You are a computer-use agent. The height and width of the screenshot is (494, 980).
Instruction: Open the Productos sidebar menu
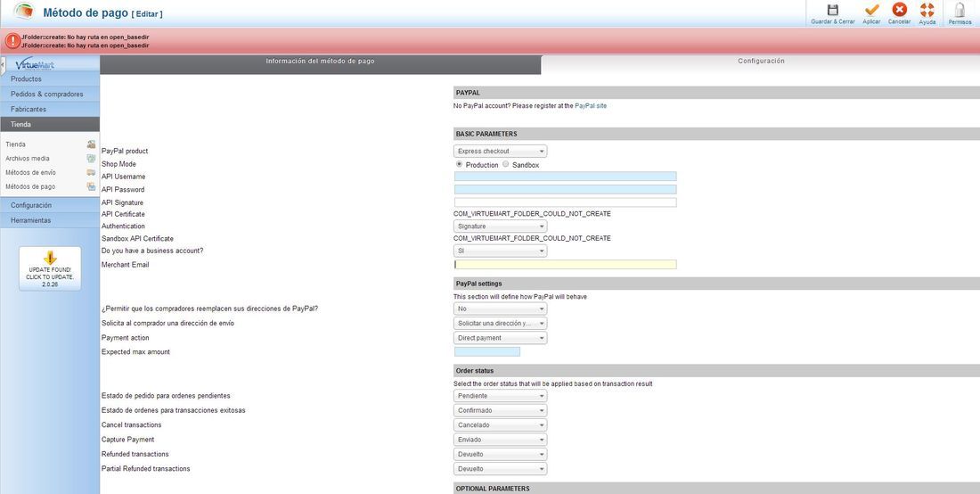tap(50, 79)
